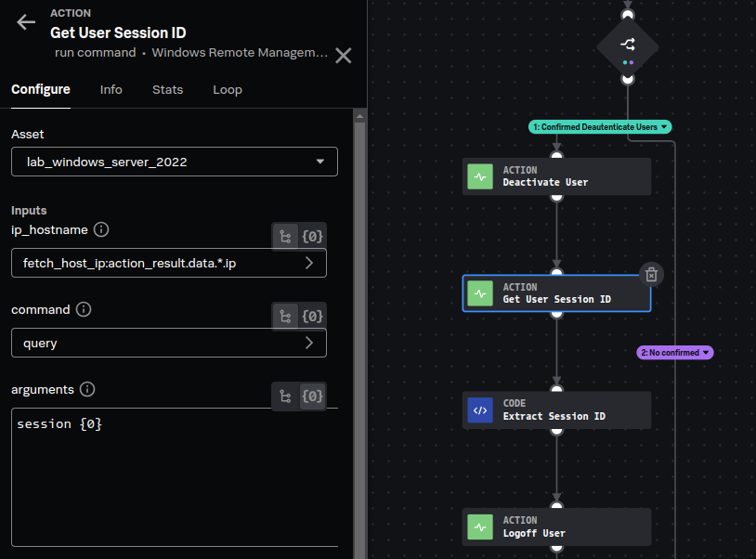The height and width of the screenshot is (559, 756).
Task: Click the ip_hostname info icon
Action: (102, 229)
